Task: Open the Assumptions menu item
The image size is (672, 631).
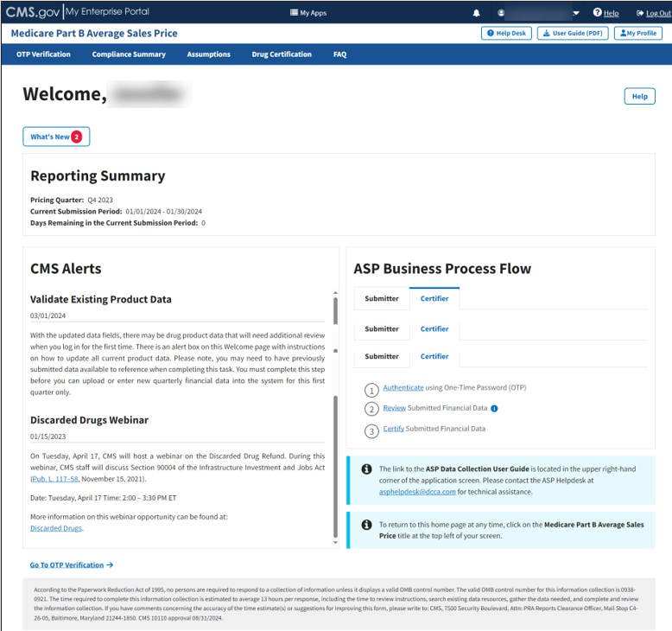Action: [x=208, y=54]
